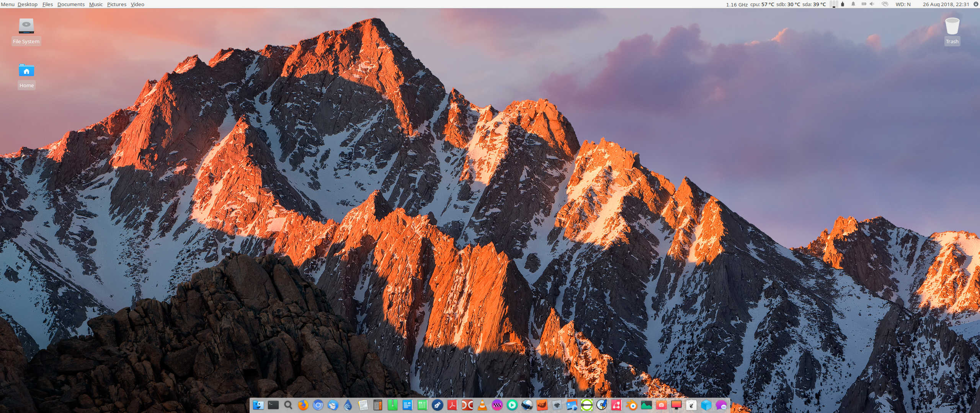
Task: Open the Video menu in the top panel
Action: click(x=137, y=4)
